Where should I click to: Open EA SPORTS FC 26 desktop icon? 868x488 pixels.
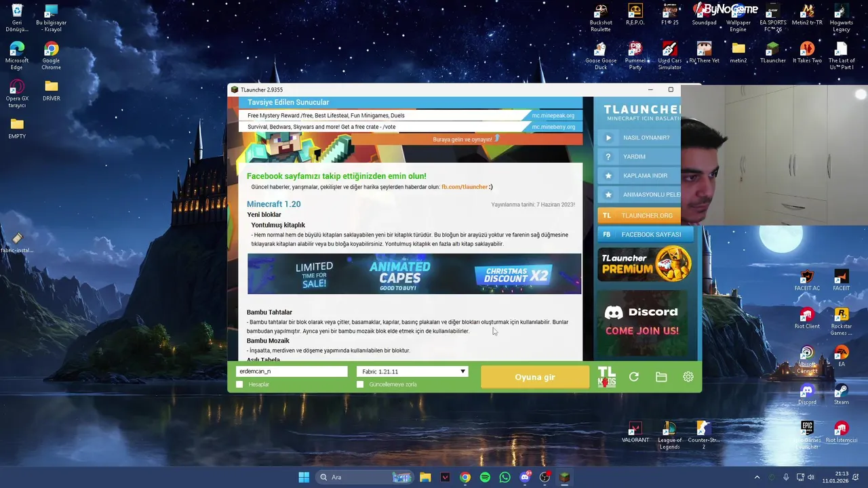(772, 18)
